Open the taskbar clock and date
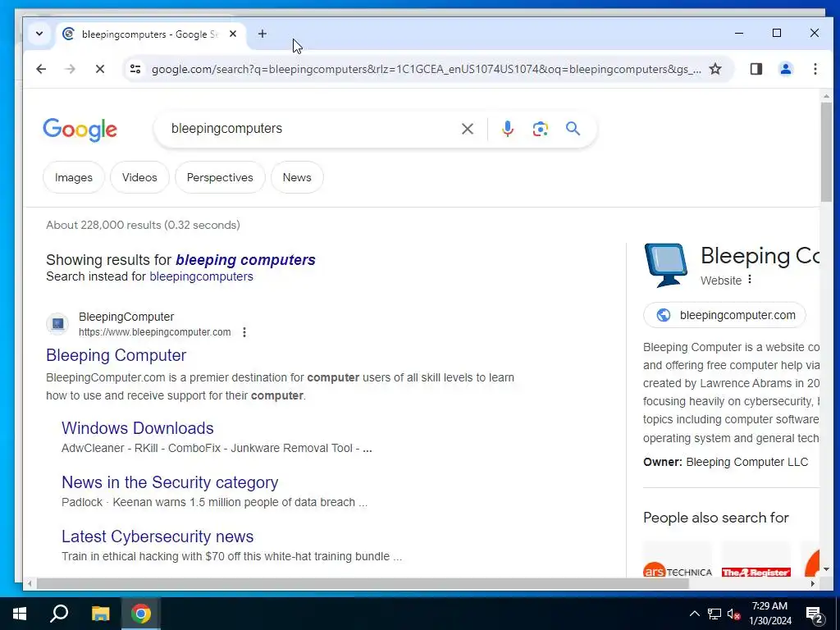 [769, 614]
